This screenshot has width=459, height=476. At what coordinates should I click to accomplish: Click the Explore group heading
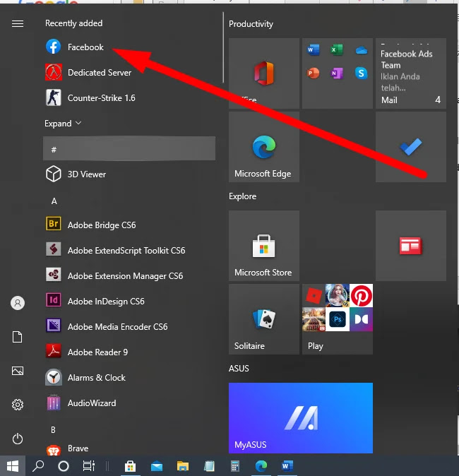coord(242,196)
